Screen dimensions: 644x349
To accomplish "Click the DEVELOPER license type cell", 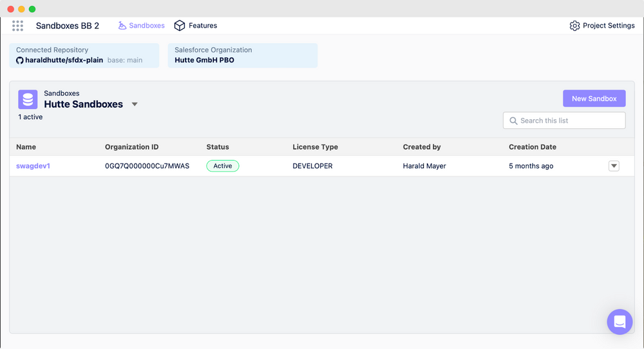I will (312, 166).
